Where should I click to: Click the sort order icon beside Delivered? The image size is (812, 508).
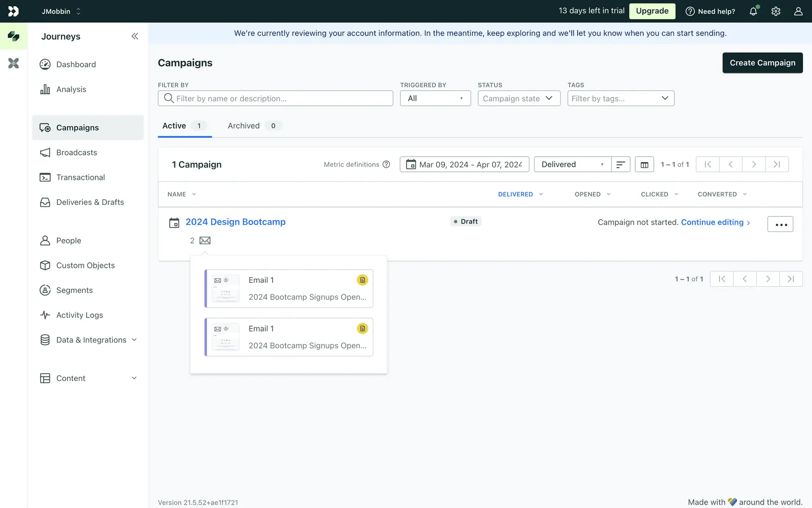tap(620, 165)
